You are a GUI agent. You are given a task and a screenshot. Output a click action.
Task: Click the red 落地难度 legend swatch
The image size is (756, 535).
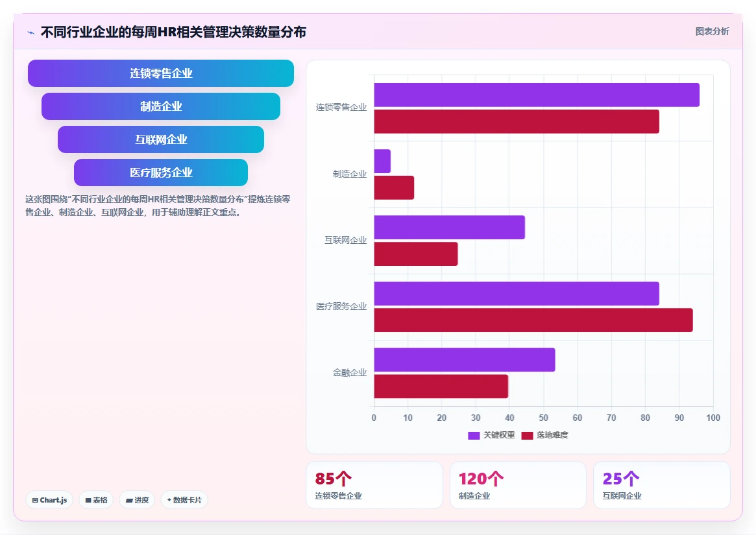(527, 436)
